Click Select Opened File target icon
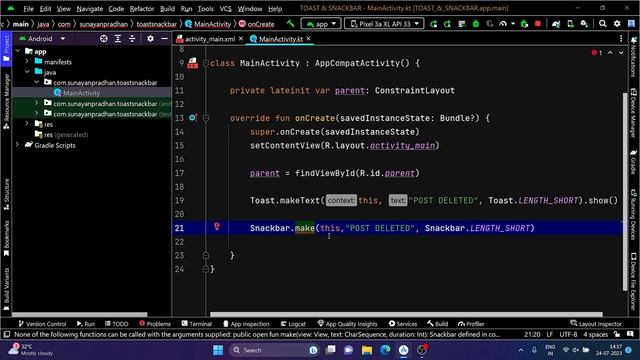The image size is (640, 360). coord(104,38)
